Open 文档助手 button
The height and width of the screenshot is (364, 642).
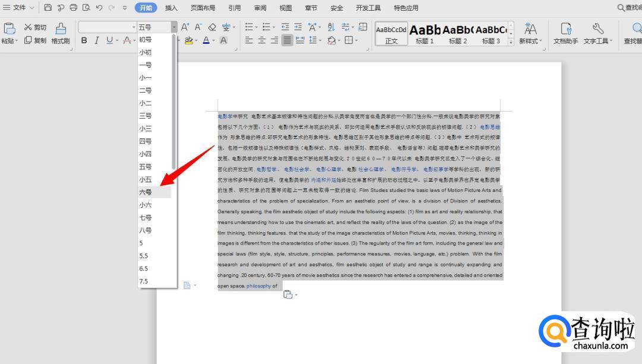565,33
